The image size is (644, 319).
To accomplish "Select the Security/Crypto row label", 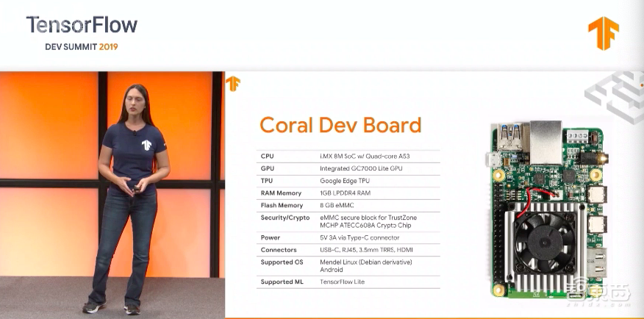I will [x=285, y=218].
